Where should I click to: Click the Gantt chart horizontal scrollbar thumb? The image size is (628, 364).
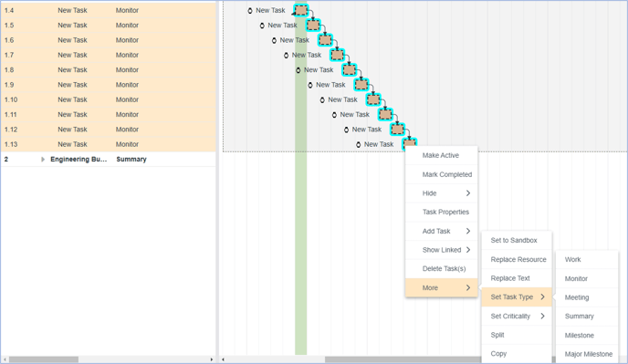[x=403, y=359]
